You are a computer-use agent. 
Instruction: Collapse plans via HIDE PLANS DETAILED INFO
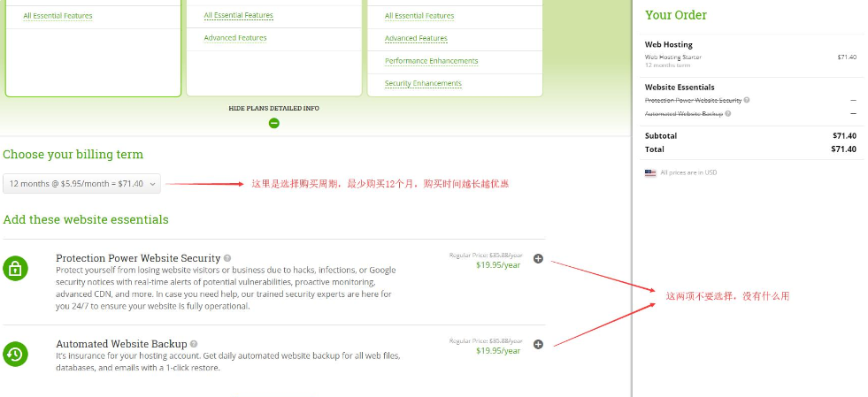click(x=273, y=109)
